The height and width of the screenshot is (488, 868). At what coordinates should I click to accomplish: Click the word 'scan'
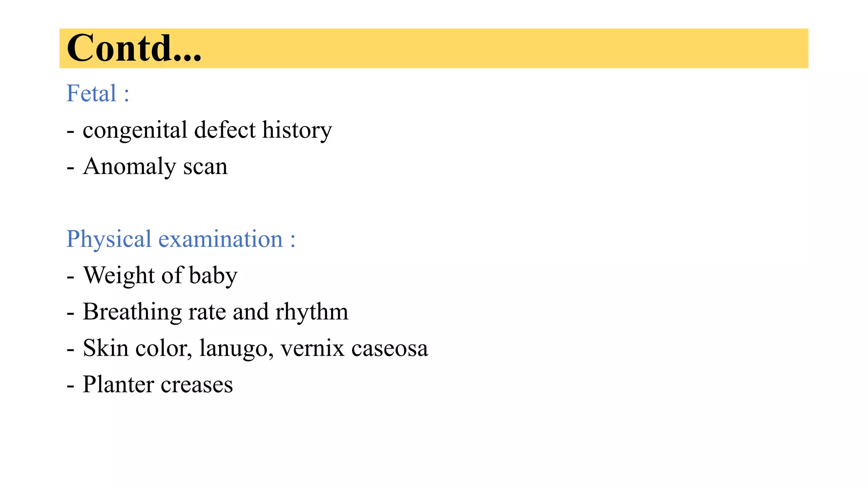pos(205,167)
